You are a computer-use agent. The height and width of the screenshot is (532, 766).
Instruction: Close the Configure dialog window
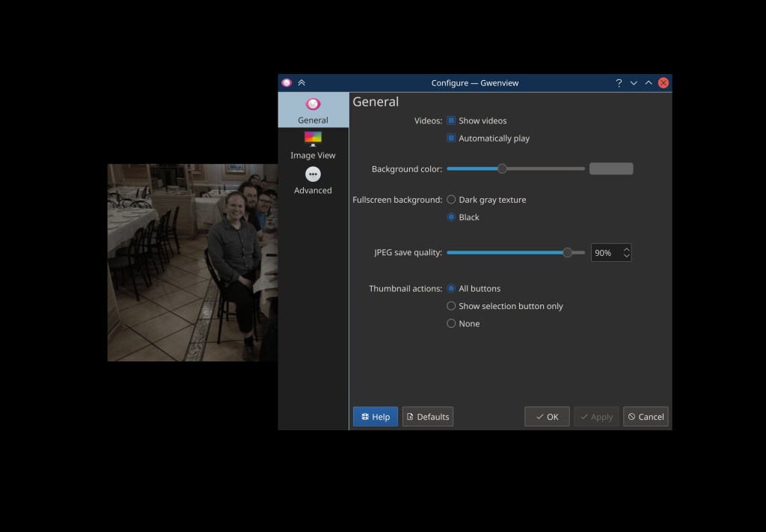click(663, 83)
